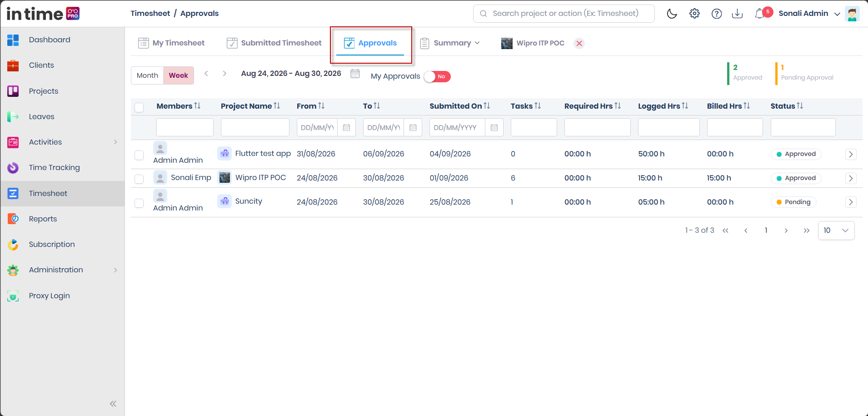Switch to Month view
This screenshot has width=868, height=416.
[147, 75]
